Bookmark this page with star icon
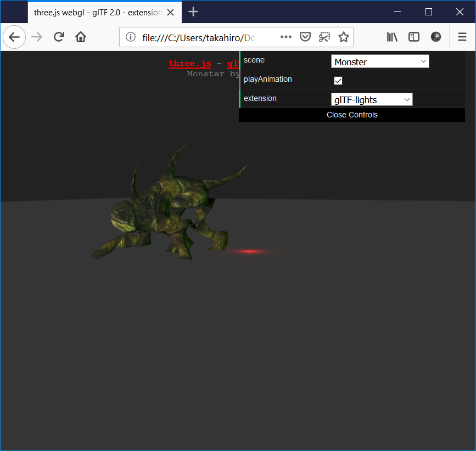Image resolution: width=476 pixels, height=451 pixels. [x=344, y=37]
